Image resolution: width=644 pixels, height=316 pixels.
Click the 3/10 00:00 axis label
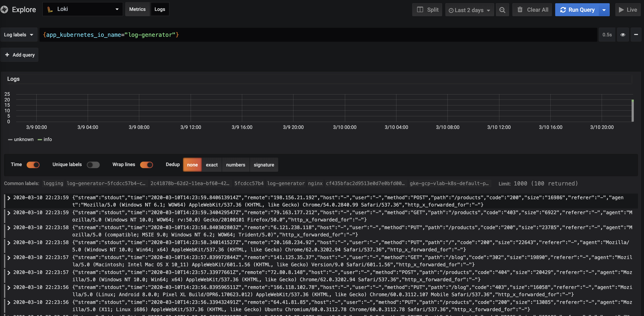click(x=344, y=127)
